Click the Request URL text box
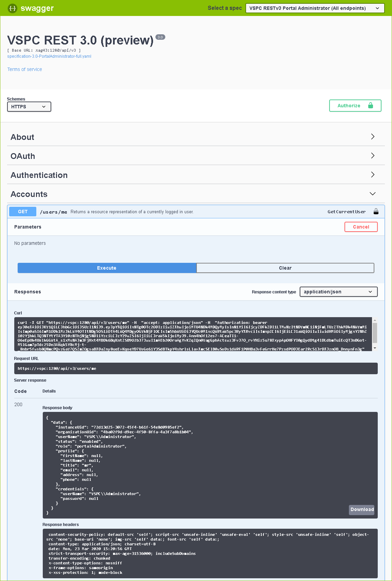This screenshot has width=392, height=581. pos(196,368)
